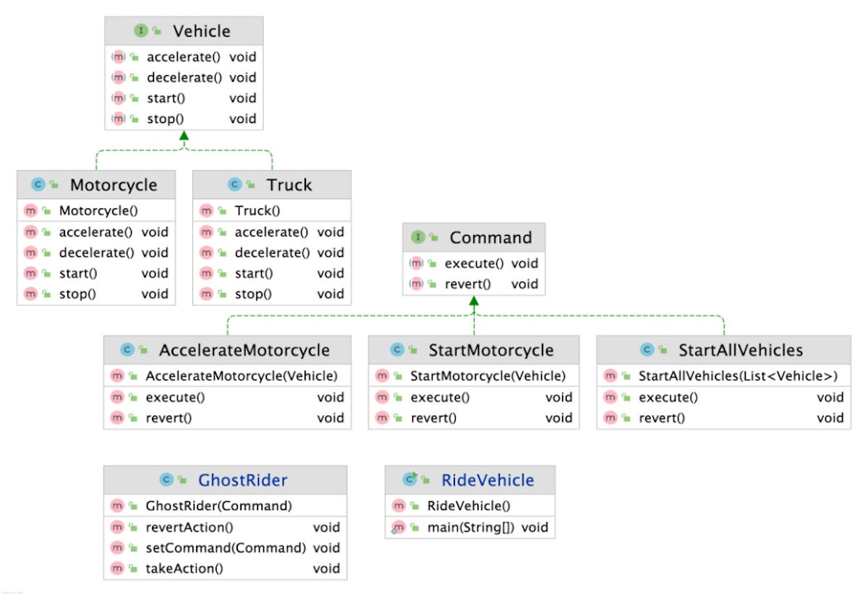Open the RideVehicle class title link
The height and width of the screenshot is (596, 868).
pos(488,480)
